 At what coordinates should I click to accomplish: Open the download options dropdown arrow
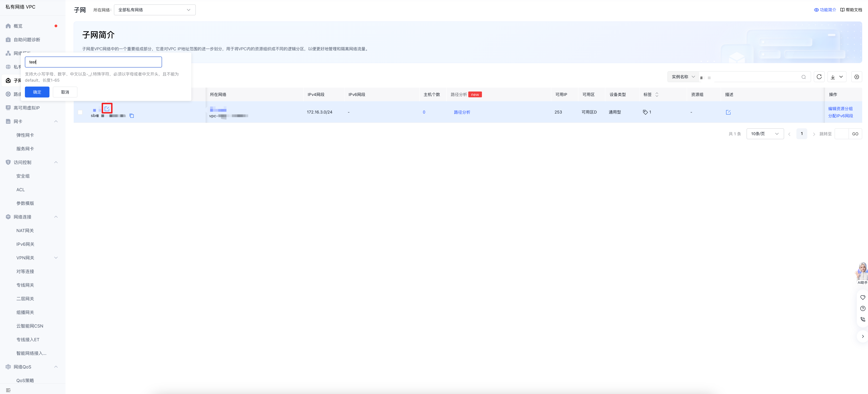[x=841, y=77]
